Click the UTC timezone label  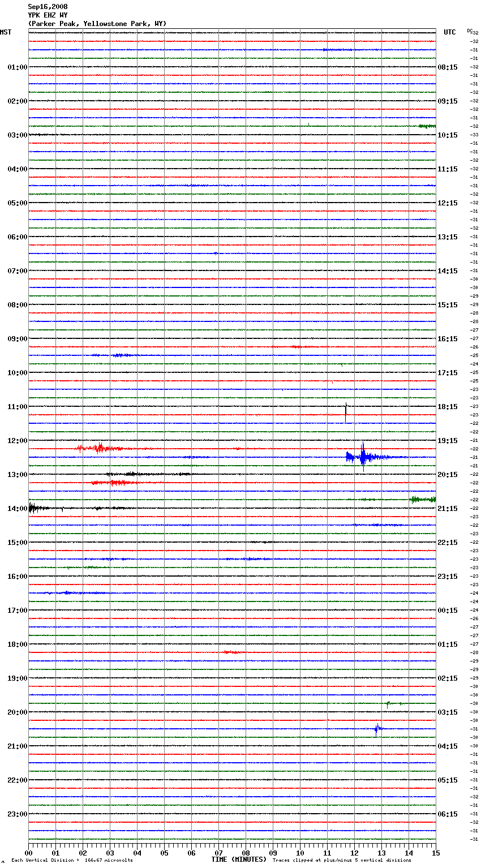pyautogui.click(x=450, y=32)
